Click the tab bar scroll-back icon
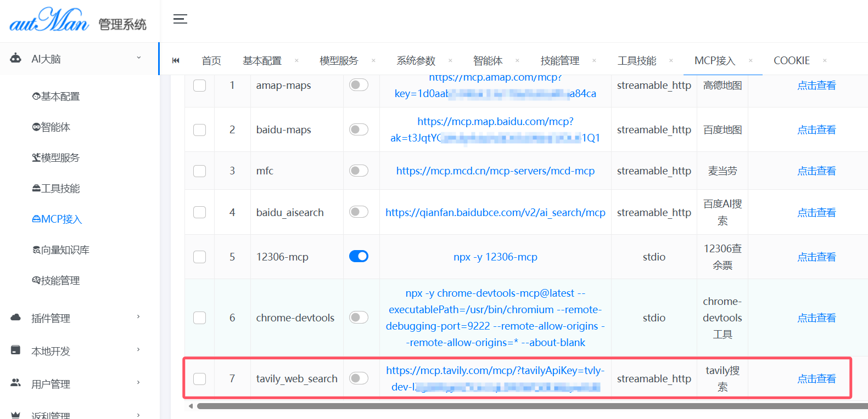868x419 pixels. pos(176,60)
